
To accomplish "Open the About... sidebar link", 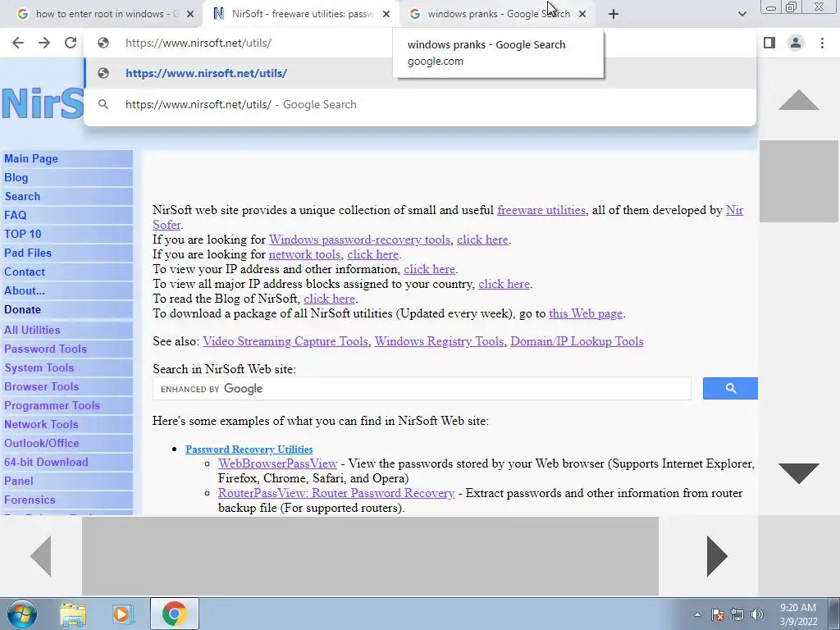I will 25,290.
